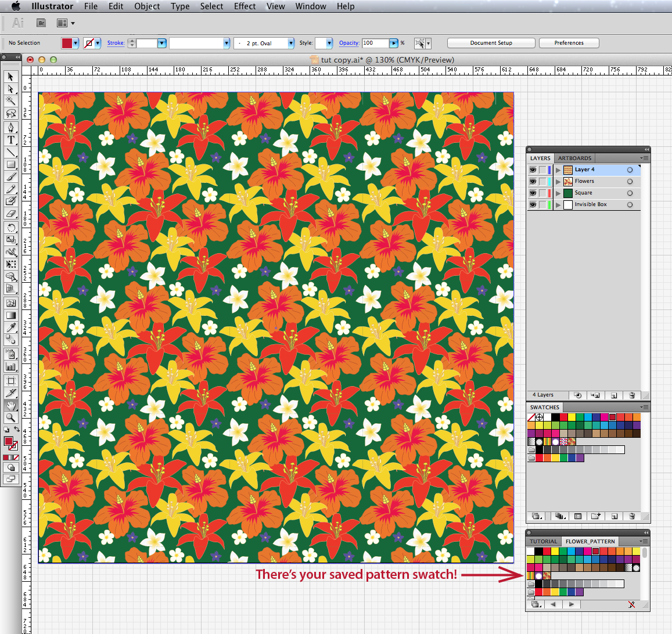The image size is (672, 634).
Task: Switch to the ARTBOARDS tab
Action: tap(574, 158)
